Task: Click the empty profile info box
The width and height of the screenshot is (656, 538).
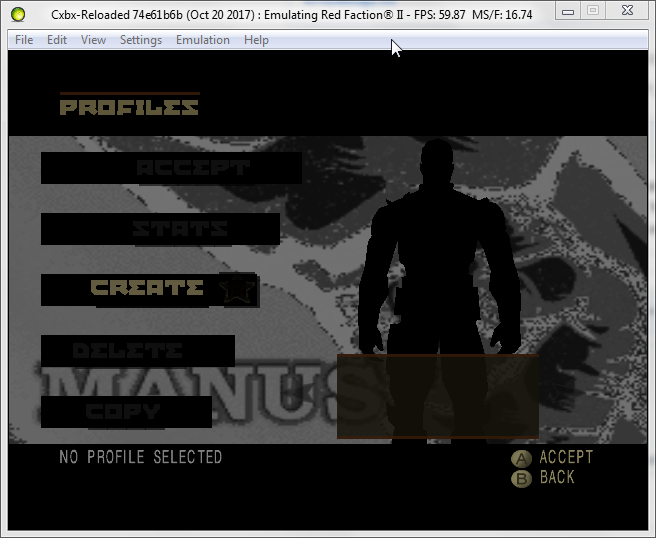Action: tap(438, 397)
